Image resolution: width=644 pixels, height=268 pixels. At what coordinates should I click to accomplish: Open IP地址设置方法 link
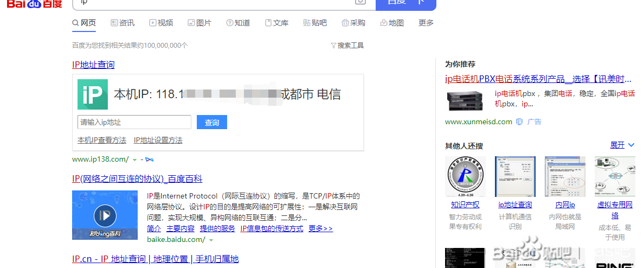click(x=158, y=141)
